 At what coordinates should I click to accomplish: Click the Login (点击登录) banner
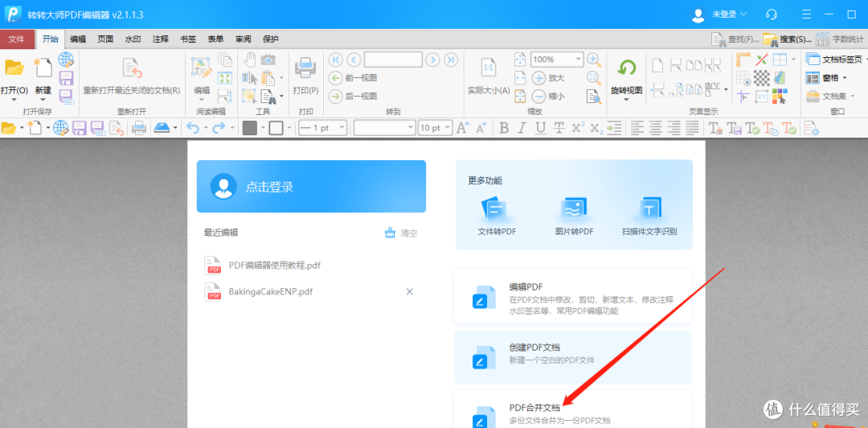point(311,187)
